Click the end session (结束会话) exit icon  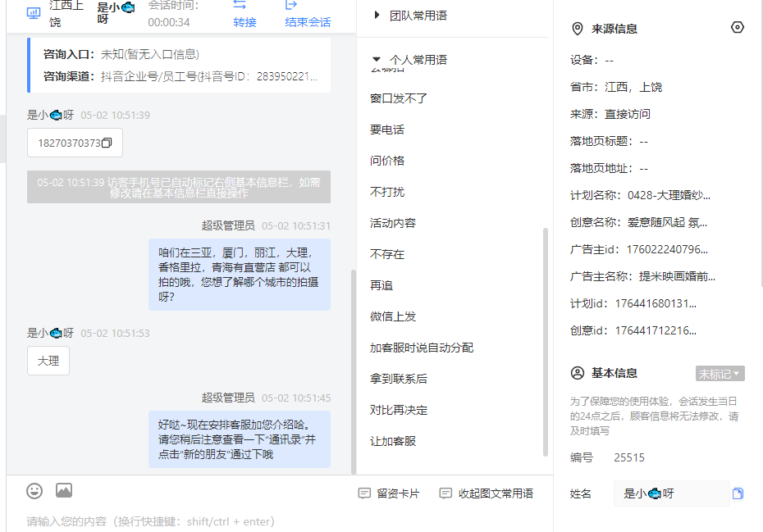(x=290, y=5)
